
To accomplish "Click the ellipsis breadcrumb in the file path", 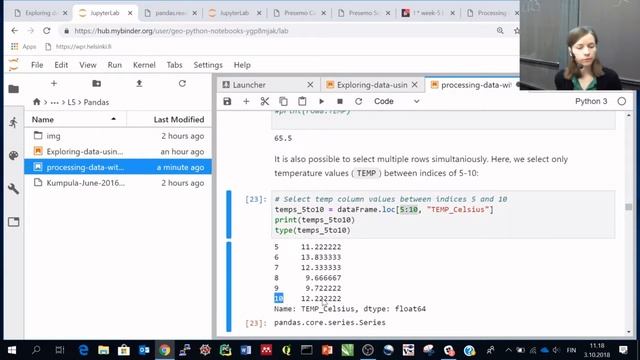I will point(54,102).
